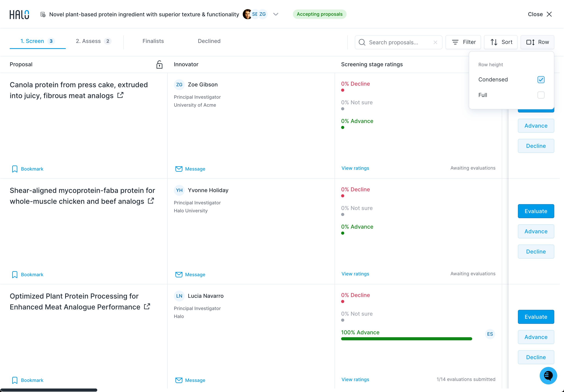564x392 pixels.
Task: Open Shear-aligned mycoprotein proposal external link icon
Action: click(x=151, y=201)
